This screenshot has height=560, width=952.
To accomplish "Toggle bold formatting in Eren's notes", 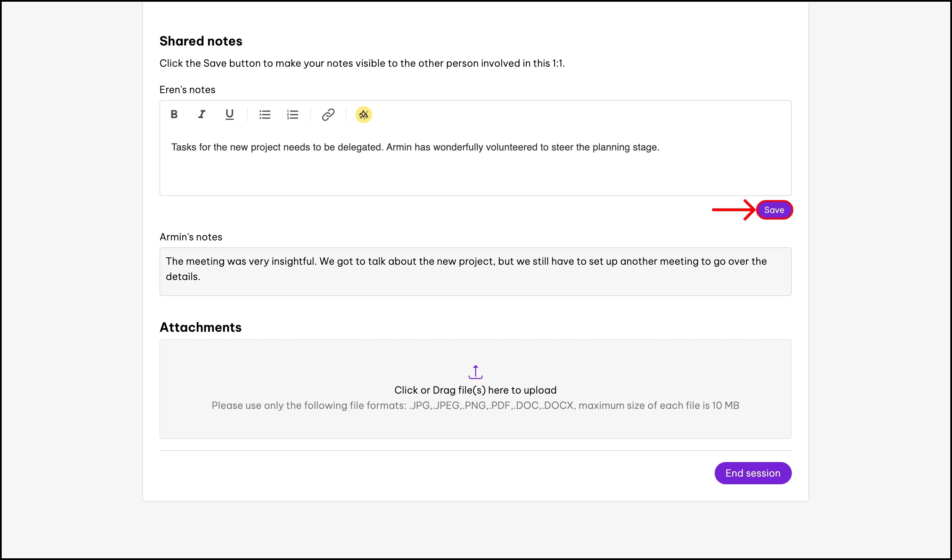I will click(174, 114).
